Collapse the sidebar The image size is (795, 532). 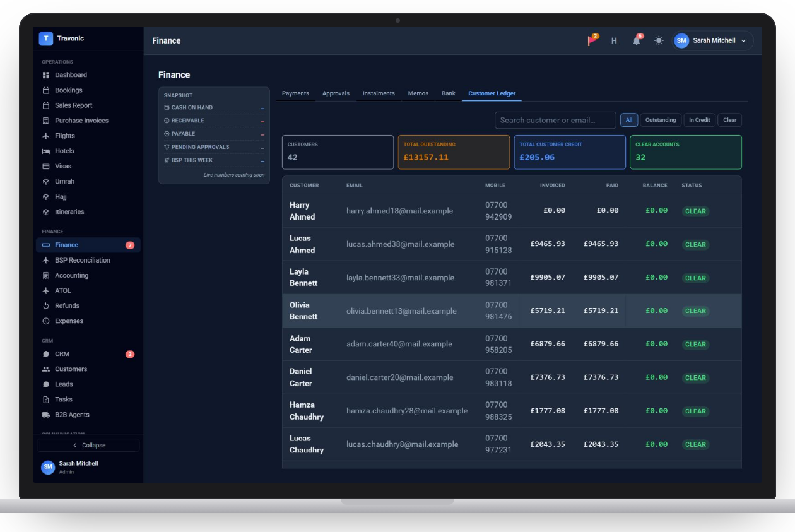[x=88, y=445]
